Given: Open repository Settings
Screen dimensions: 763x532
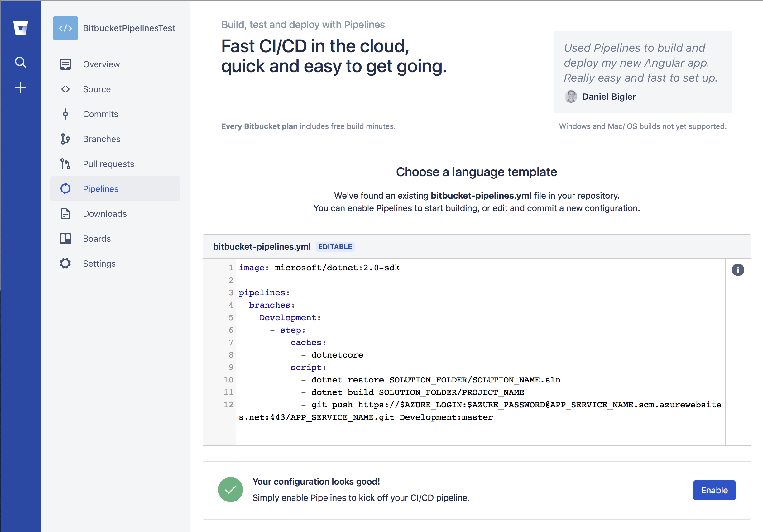Looking at the screenshot, I should tap(115, 263).
